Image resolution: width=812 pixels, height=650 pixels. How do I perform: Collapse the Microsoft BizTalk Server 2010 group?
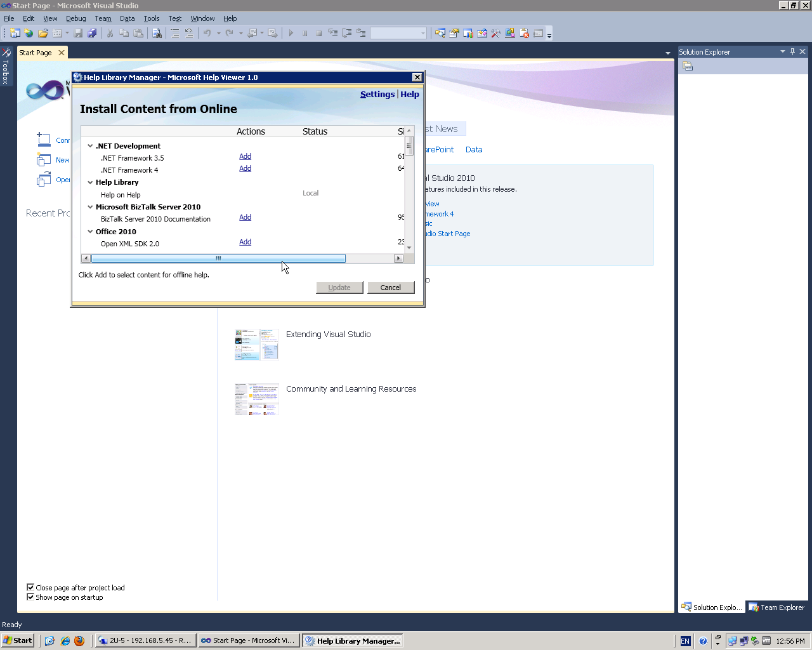point(90,207)
